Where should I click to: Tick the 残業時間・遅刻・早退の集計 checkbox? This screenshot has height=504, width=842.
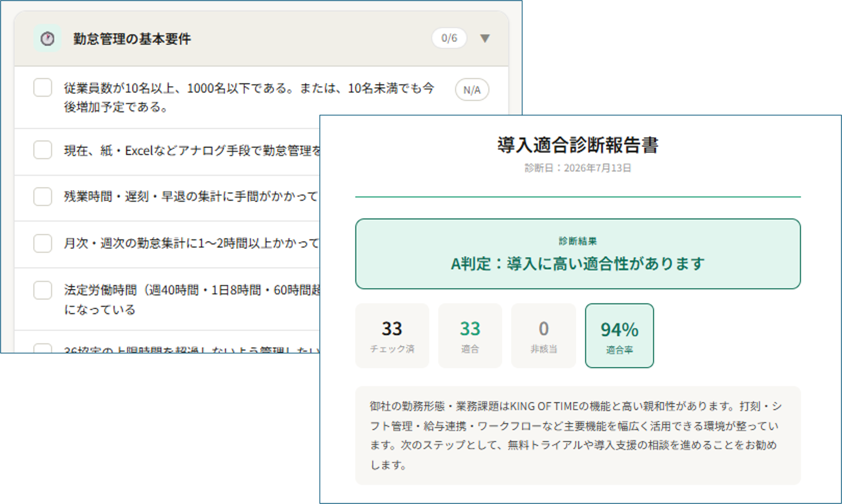click(42, 196)
